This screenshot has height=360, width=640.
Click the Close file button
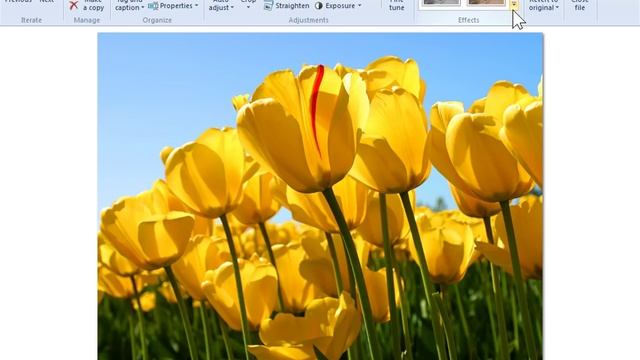coord(580,6)
